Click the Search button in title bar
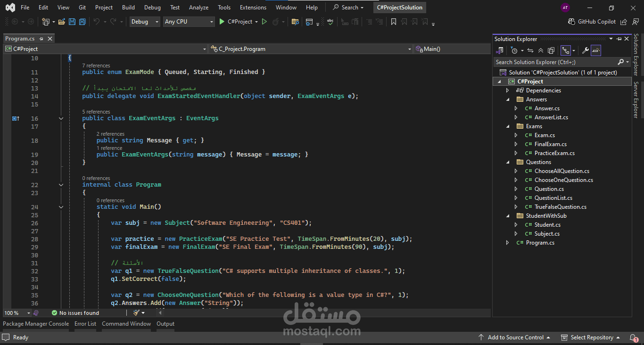The height and width of the screenshot is (345, 644). click(x=348, y=8)
